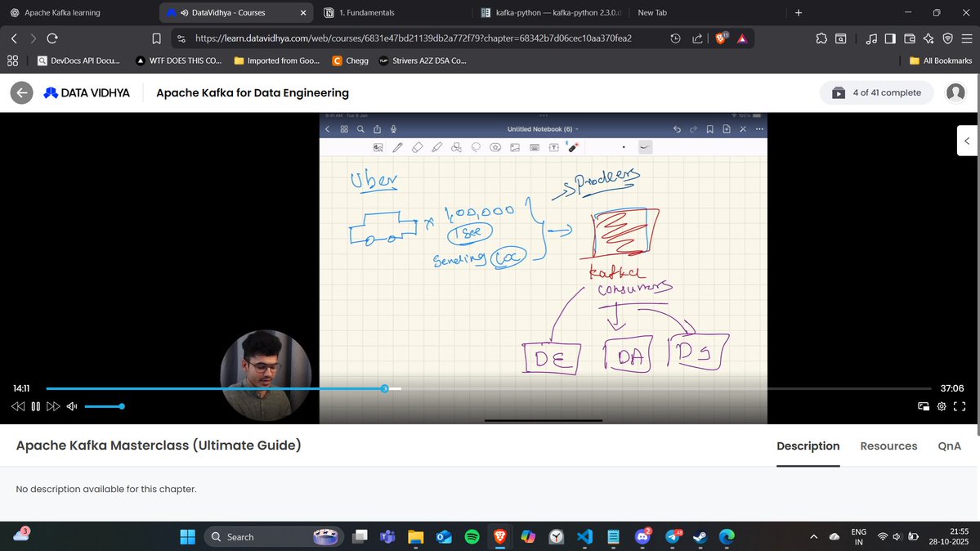Viewport: 980px width, 551px height.
Task: Adjust the video volume slider
Action: [x=105, y=406]
